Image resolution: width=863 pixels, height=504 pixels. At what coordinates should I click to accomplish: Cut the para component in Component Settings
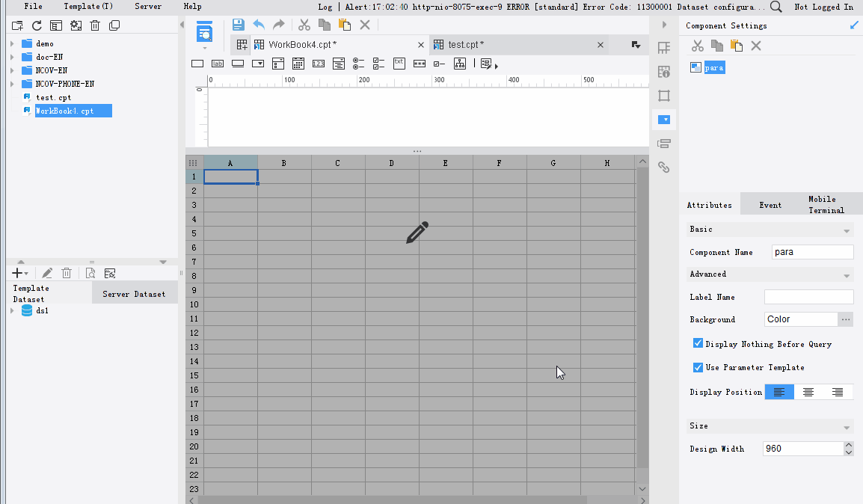[x=697, y=45]
